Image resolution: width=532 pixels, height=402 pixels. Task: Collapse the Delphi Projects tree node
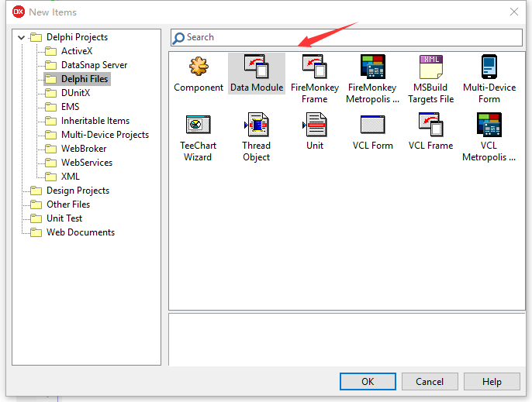[22, 37]
